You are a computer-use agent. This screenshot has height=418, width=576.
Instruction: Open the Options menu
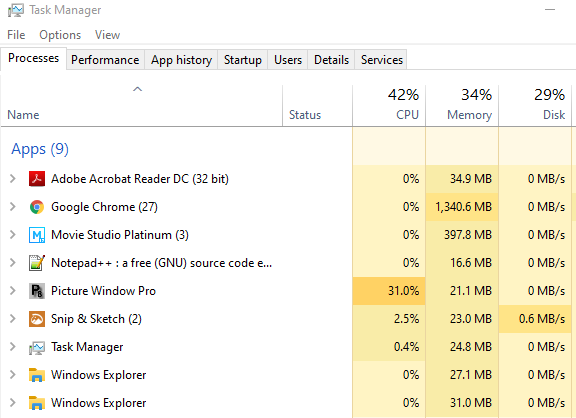click(60, 35)
